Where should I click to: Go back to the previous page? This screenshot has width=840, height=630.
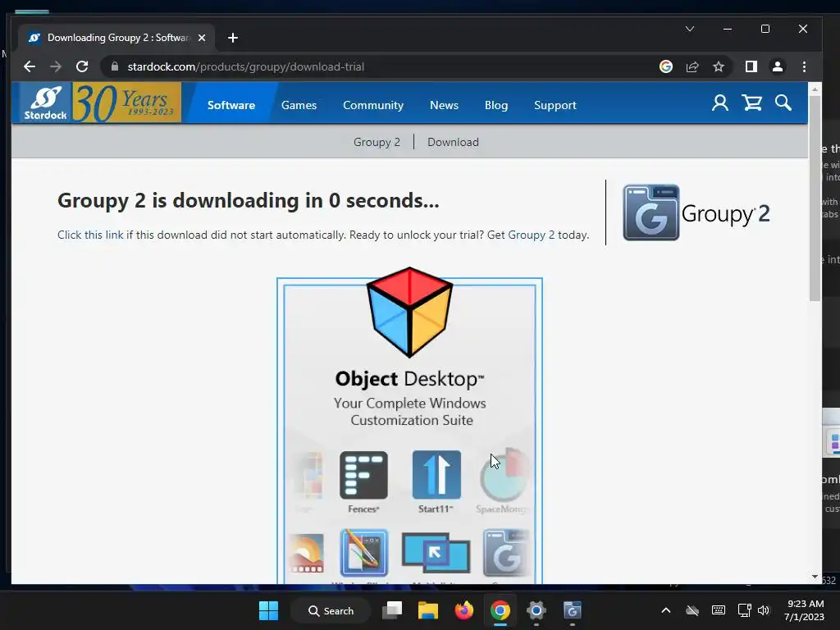tap(30, 66)
